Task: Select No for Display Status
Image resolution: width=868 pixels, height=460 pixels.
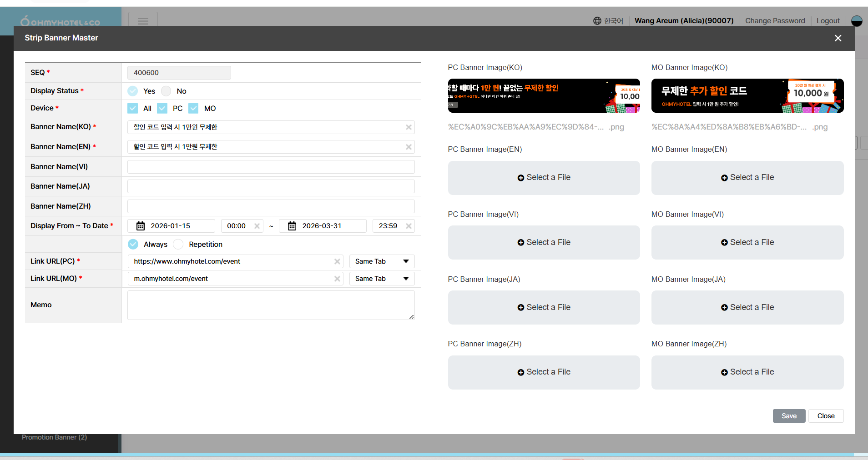Action: 166,91
